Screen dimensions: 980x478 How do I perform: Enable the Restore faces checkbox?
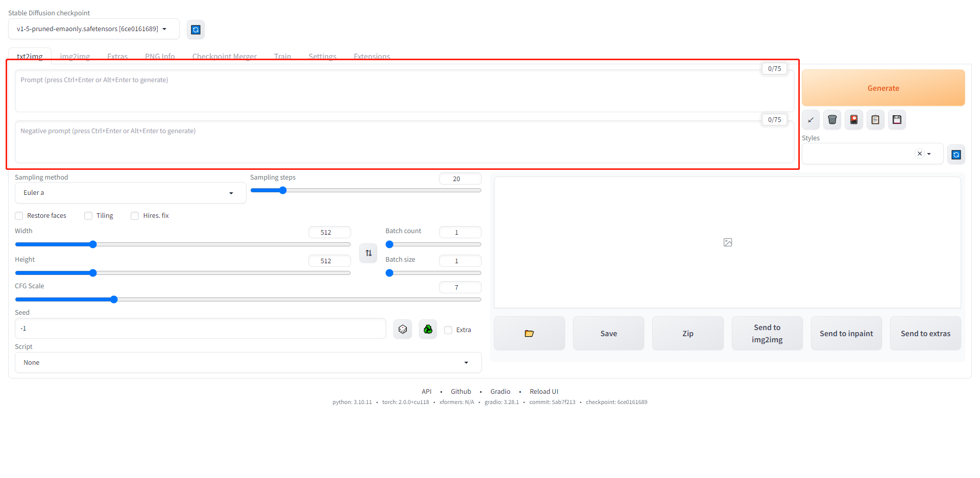tap(19, 216)
